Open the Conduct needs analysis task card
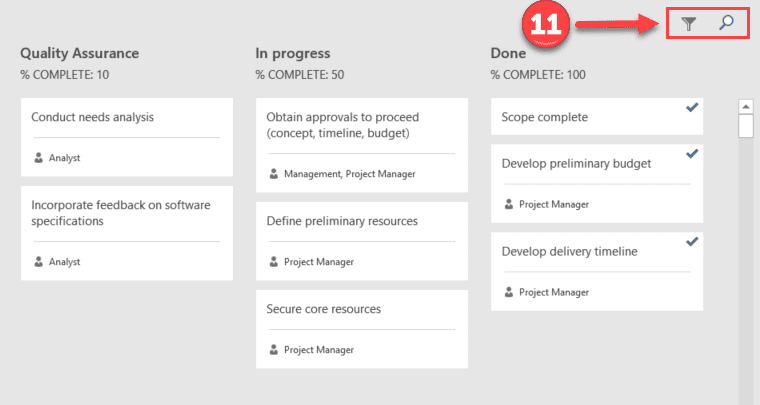Image resolution: width=760 pixels, height=405 pixels. [x=127, y=137]
